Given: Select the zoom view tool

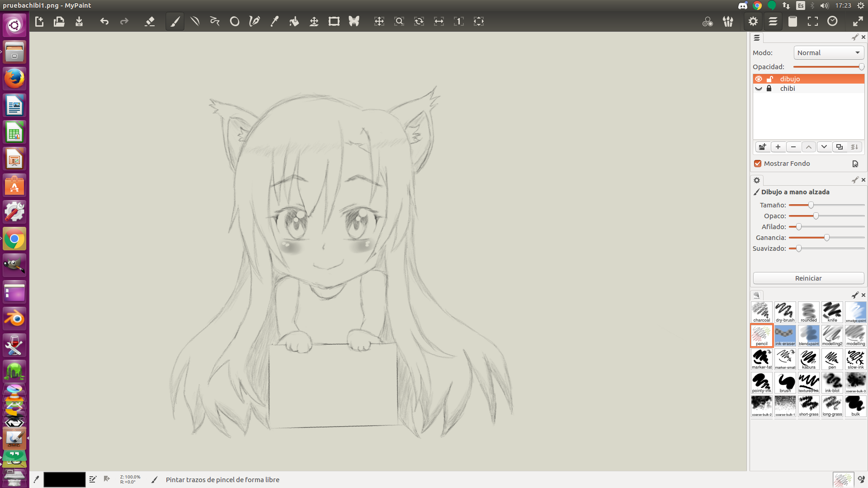Looking at the screenshot, I should 399,21.
